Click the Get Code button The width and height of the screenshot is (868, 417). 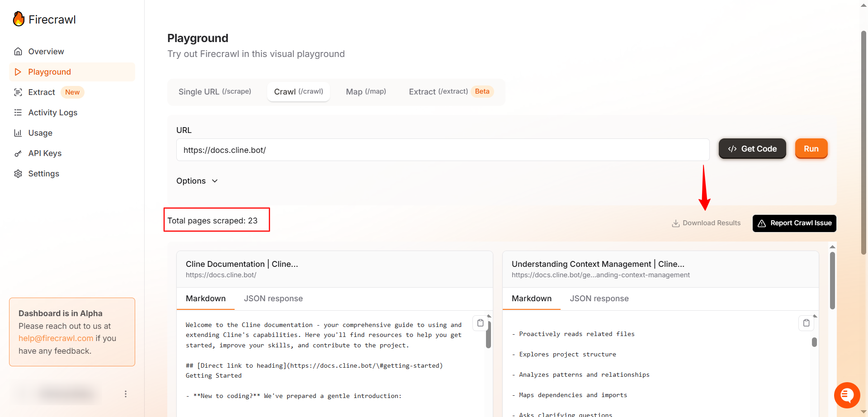pyautogui.click(x=752, y=149)
